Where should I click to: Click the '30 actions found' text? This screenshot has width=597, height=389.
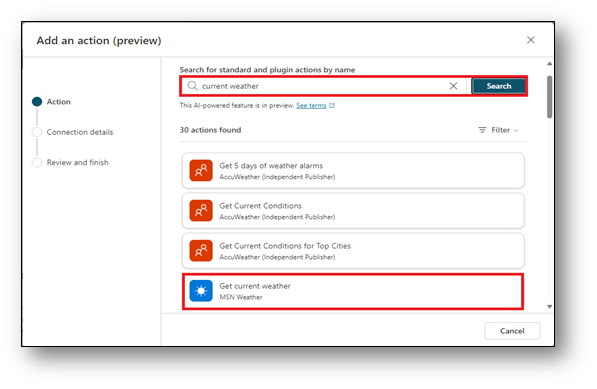[x=210, y=130]
